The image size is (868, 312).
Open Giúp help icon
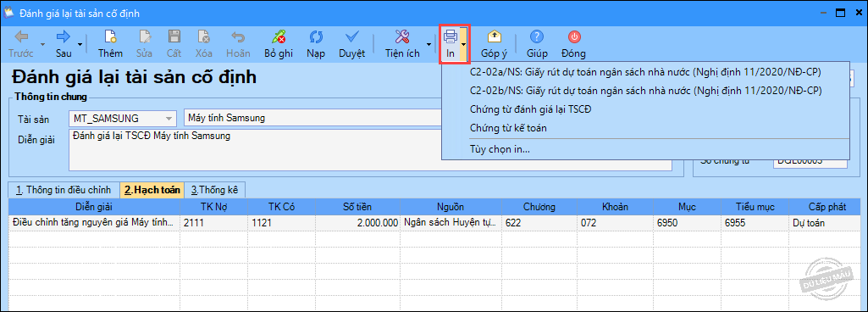pyautogui.click(x=537, y=37)
